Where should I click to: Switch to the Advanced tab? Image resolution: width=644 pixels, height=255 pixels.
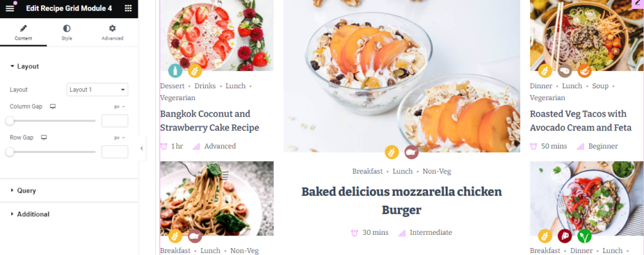(112, 33)
